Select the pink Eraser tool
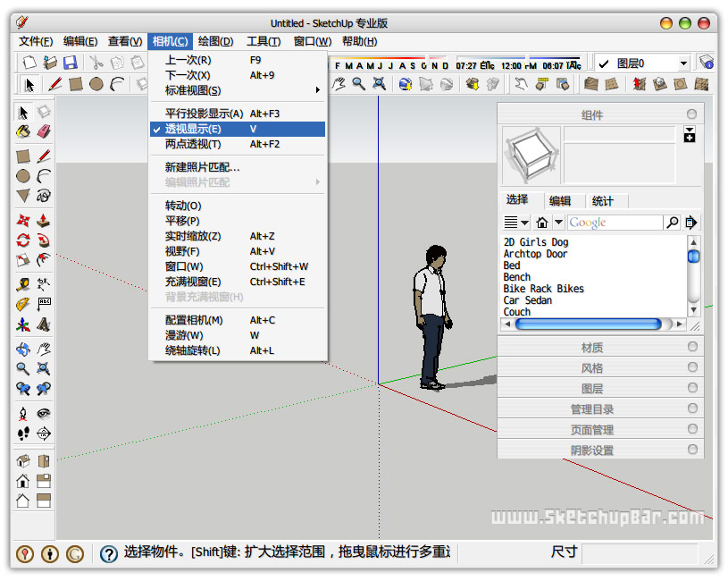Image resolution: width=728 pixels, height=581 pixels. [44, 132]
